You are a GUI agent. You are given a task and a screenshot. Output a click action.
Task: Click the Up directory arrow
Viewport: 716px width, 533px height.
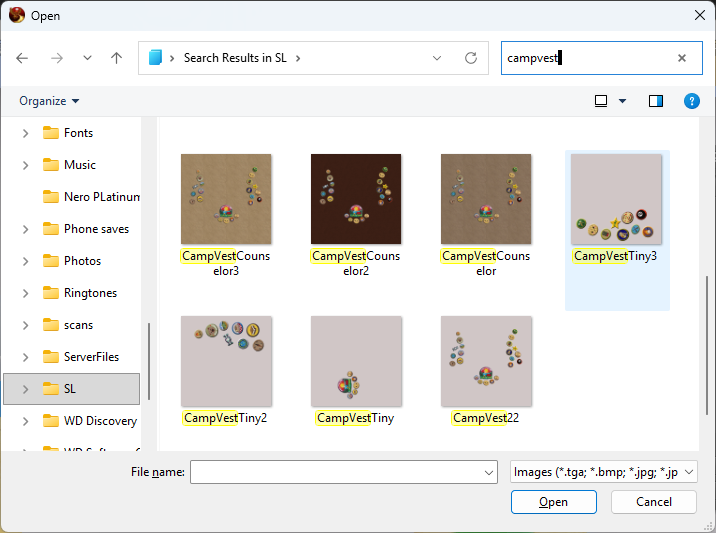coord(116,58)
